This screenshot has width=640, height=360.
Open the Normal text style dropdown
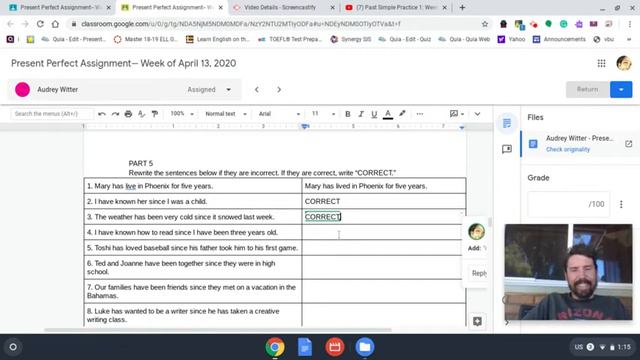tap(226, 114)
